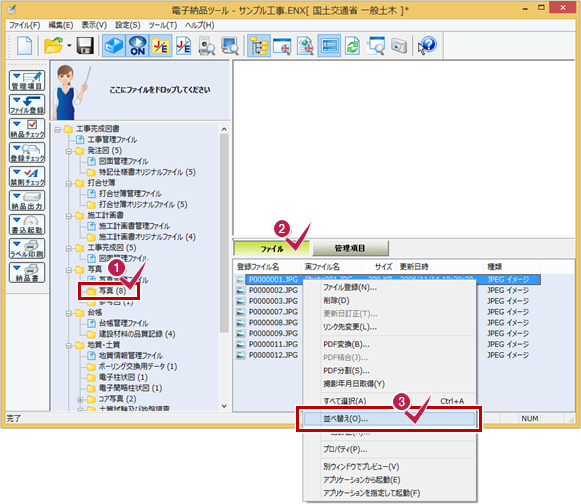Click the 更新日時 column header

414,266
